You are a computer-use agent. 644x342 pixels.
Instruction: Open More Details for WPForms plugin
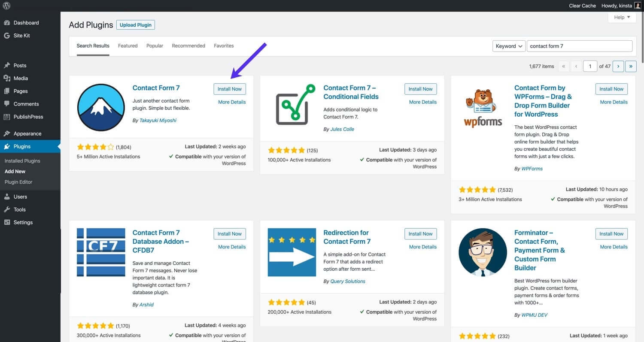pyautogui.click(x=614, y=102)
